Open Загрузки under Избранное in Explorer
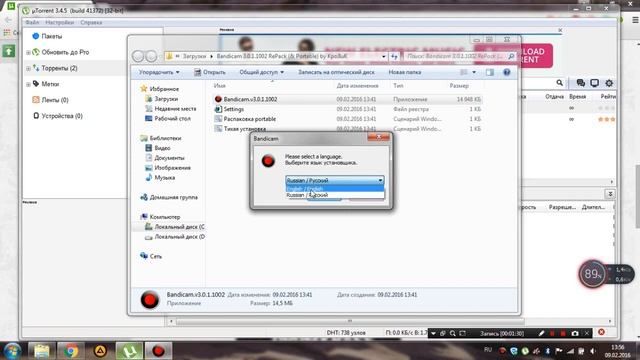Image resolution: width=640 pixels, height=360 pixels. tap(166, 99)
